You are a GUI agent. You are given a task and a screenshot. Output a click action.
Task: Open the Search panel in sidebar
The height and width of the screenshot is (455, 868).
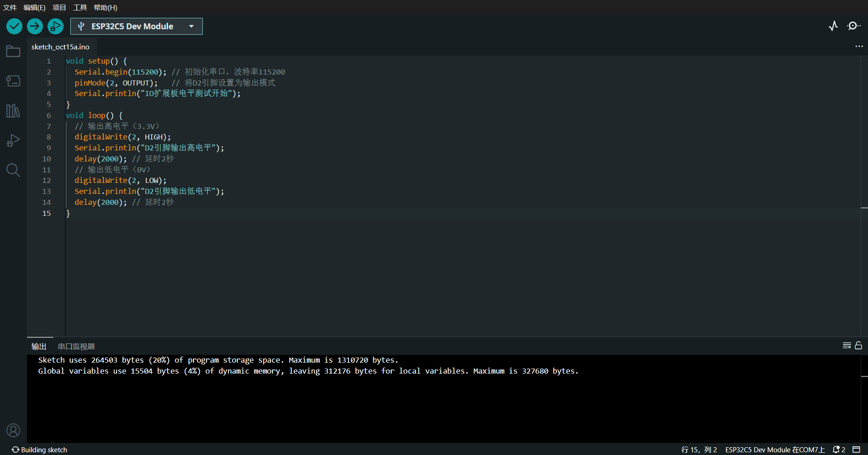coord(13,170)
